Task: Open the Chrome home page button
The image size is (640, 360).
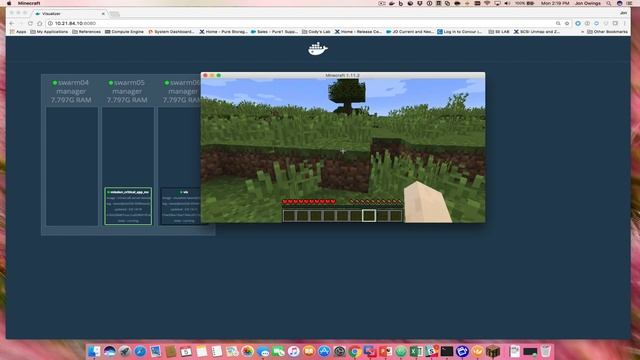Action: coord(40,23)
